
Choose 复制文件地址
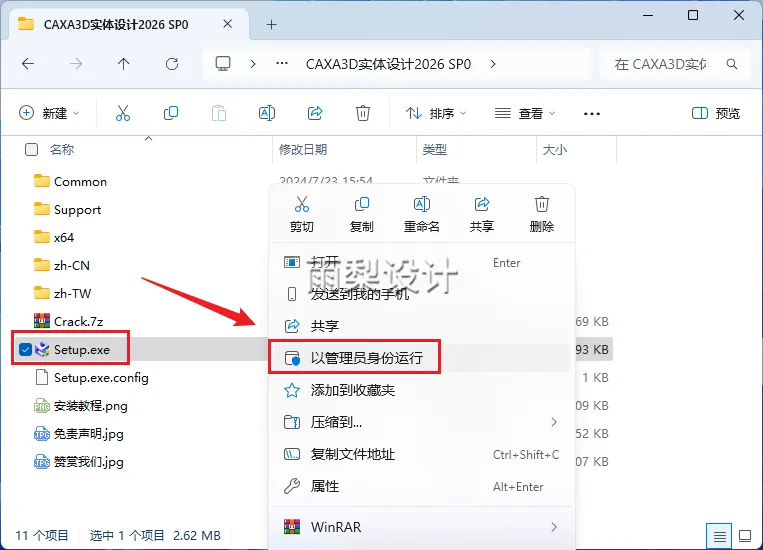click(x=421, y=455)
